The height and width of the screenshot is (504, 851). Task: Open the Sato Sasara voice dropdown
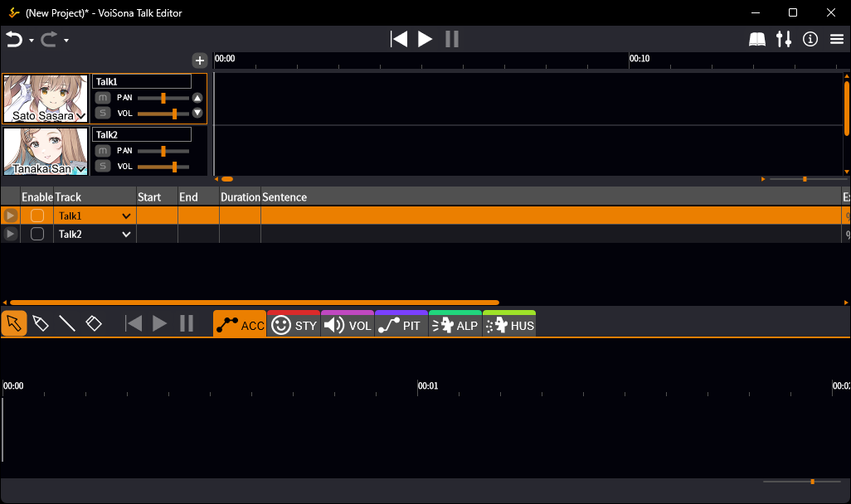80,115
